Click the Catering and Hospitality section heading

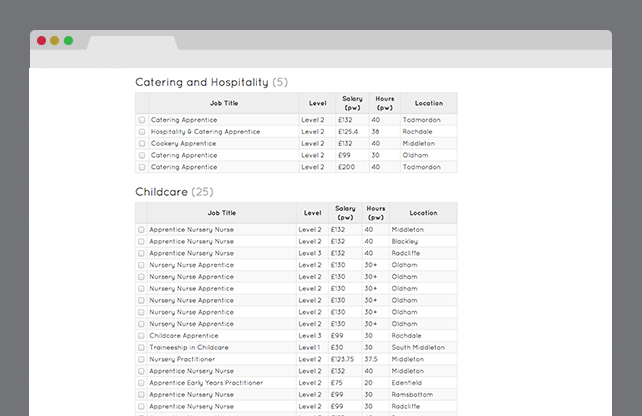coord(201,82)
